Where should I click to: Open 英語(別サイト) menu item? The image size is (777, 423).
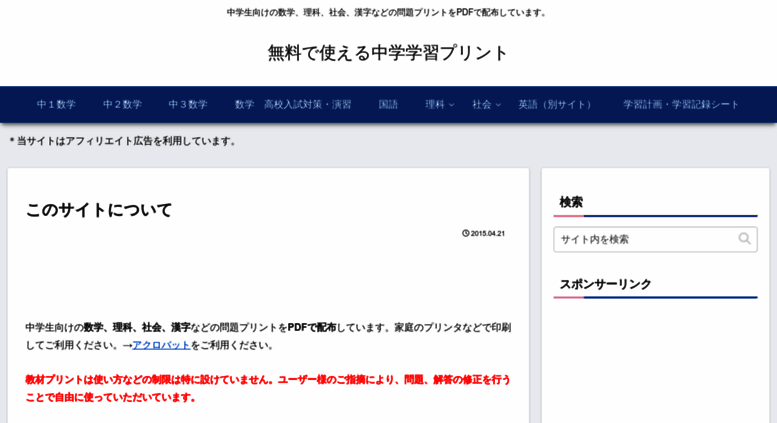[x=556, y=105]
